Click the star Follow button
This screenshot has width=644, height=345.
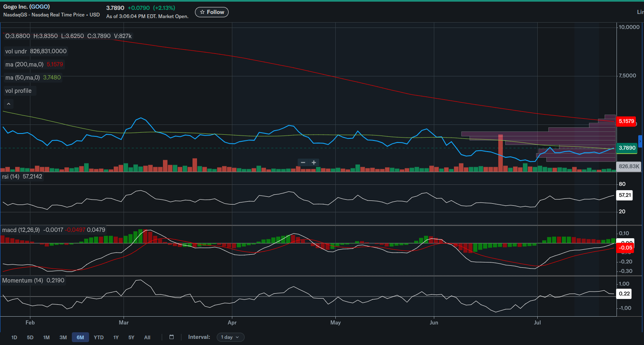pyautogui.click(x=212, y=12)
